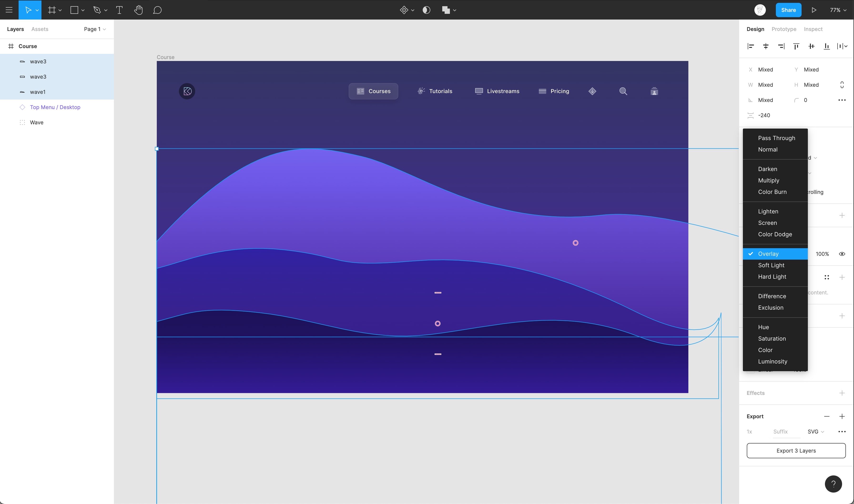Select the Comment tool
Screen dimensions: 854x504
pyautogui.click(x=157, y=10)
